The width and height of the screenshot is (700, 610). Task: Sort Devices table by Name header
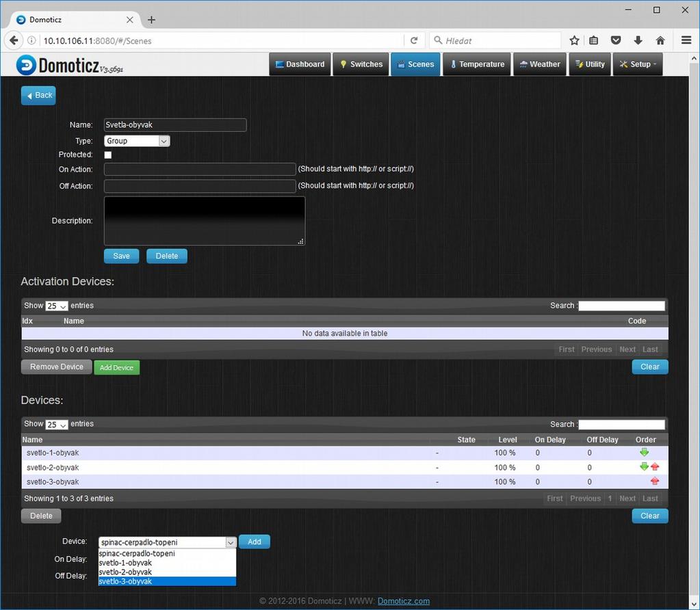coord(33,440)
